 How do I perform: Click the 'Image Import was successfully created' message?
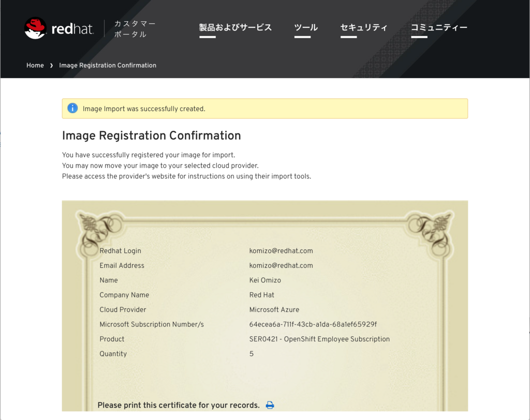144,109
